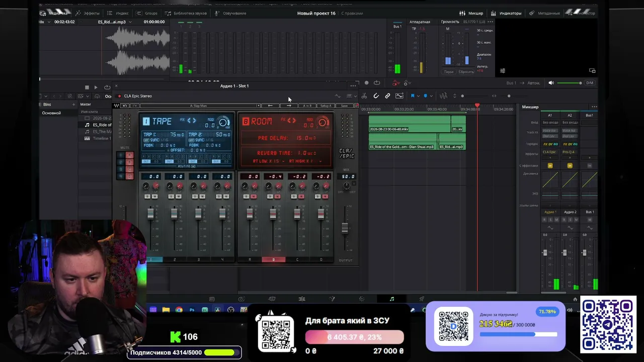Open Chrome from the Windows taskbar
644x362 pixels.
179,310
